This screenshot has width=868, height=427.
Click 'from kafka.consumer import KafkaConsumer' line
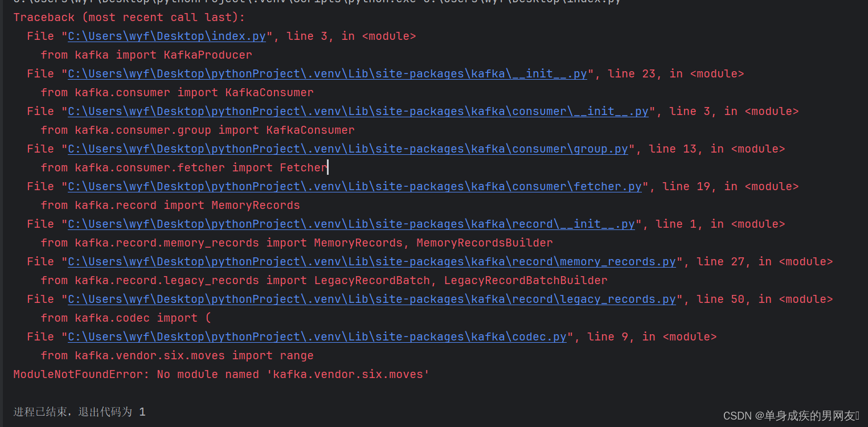(177, 93)
